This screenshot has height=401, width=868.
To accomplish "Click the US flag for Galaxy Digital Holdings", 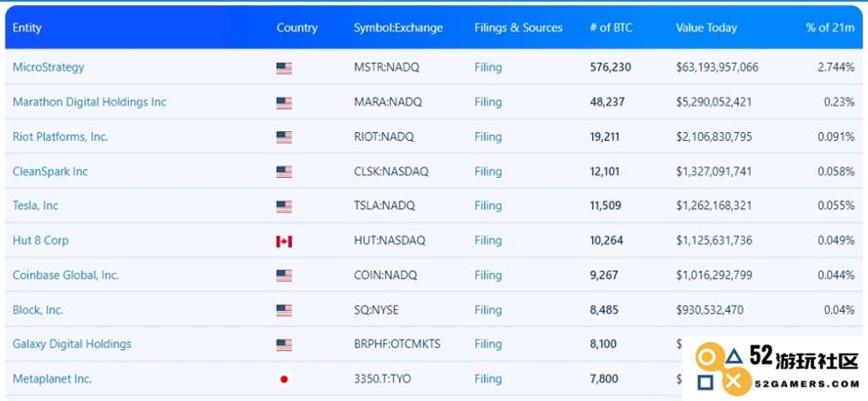I will (284, 345).
